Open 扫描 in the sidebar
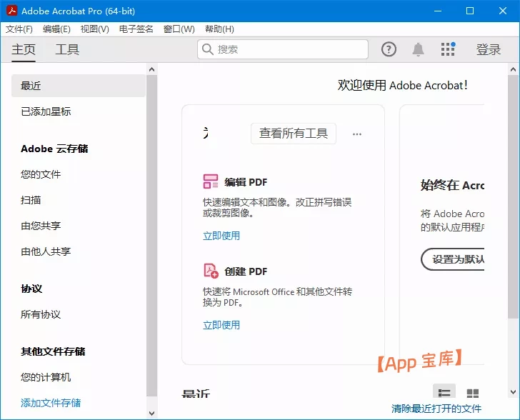The height and width of the screenshot is (420, 520). [31, 200]
